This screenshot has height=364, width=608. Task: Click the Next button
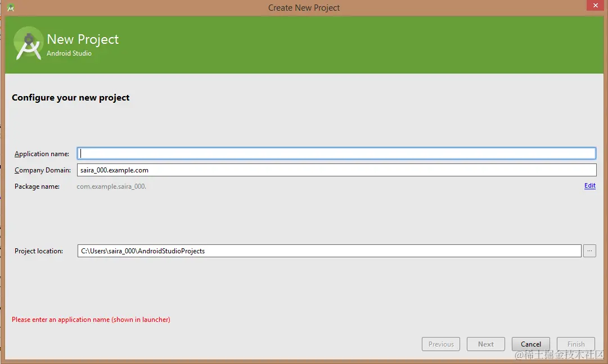tap(485, 344)
